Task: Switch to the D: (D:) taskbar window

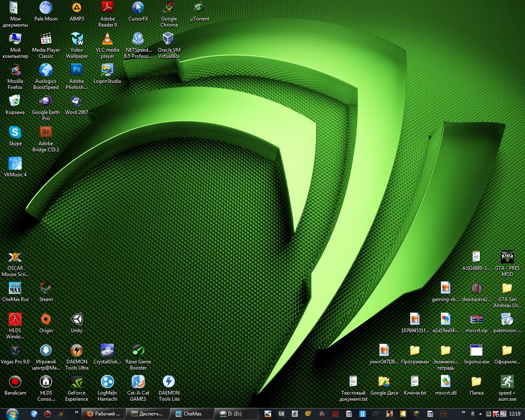Action: (x=236, y=414)
